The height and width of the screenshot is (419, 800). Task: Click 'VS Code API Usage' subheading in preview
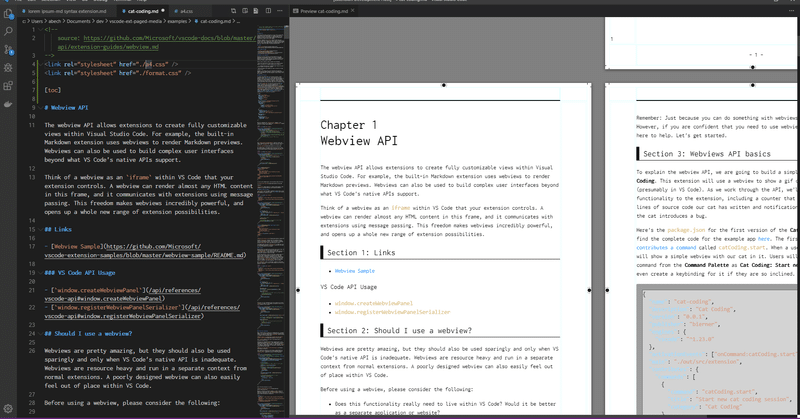348,287
